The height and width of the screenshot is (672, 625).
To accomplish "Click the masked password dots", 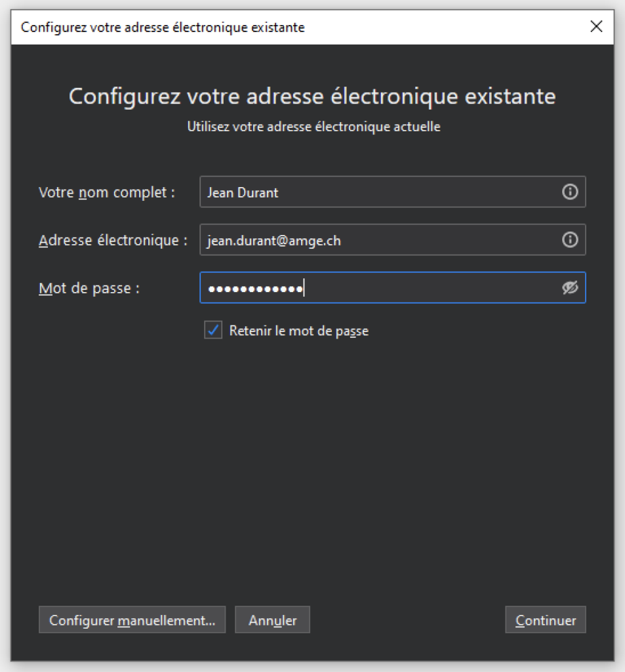I will (254, 289).
